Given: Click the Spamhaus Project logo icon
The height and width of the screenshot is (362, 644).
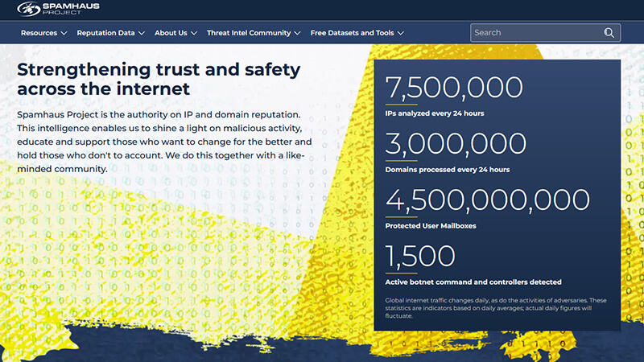Looking at the screenshot, I should click(29, 10).
